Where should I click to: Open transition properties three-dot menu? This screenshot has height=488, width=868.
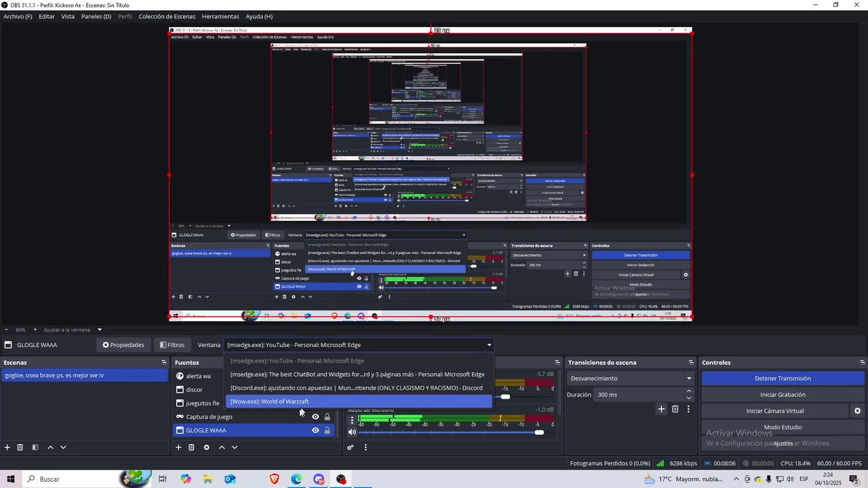(688, 409)
